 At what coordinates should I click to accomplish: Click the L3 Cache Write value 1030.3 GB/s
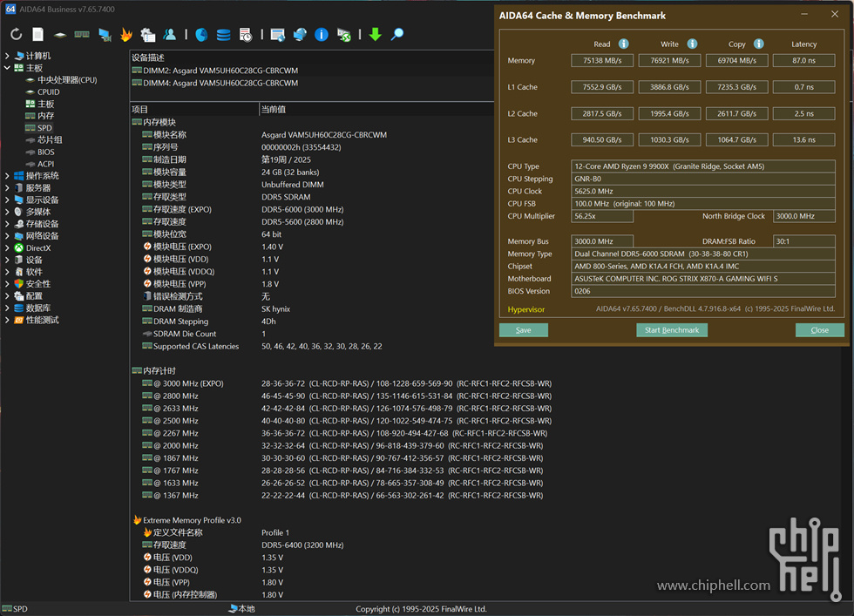coord(669,140)
